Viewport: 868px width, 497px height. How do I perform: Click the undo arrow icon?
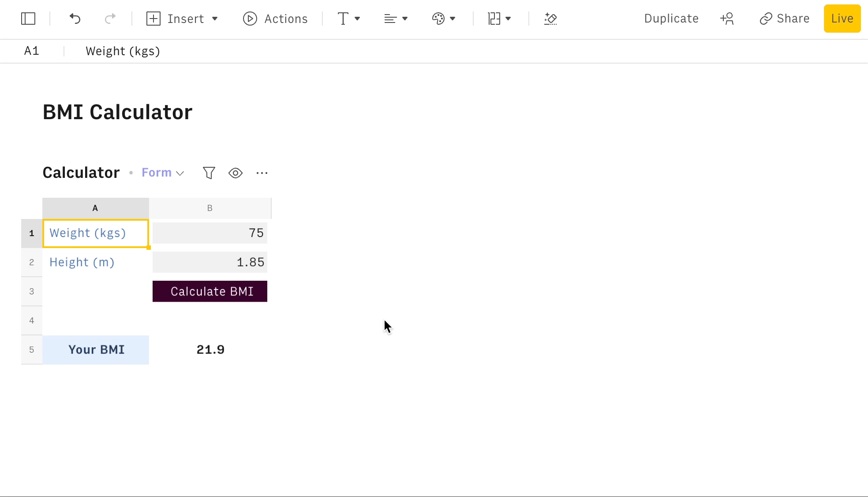click(75, 19)
